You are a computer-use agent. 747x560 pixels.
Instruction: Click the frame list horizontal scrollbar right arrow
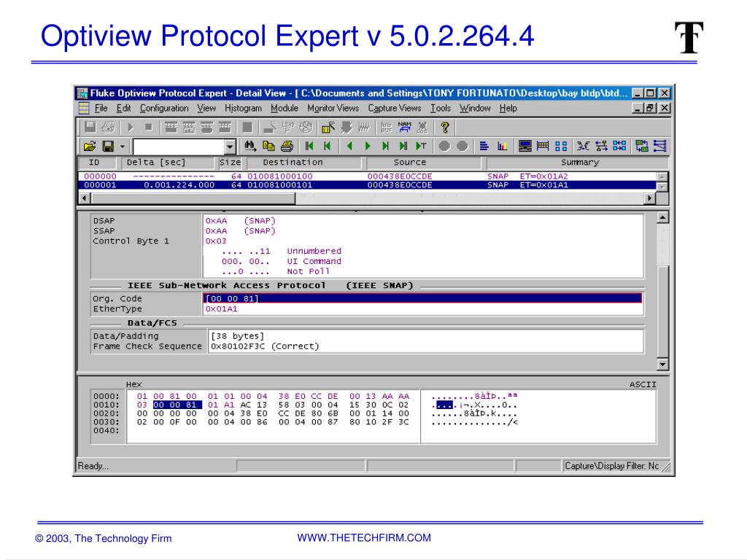[650, 198]
